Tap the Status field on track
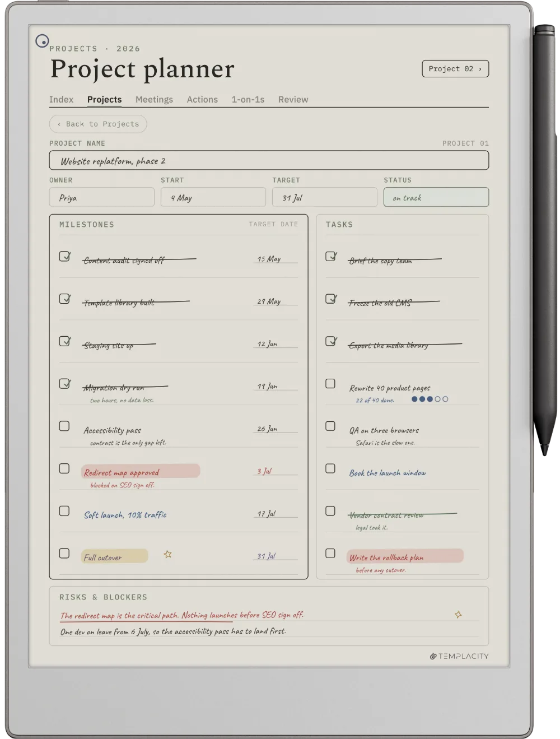Image resolution: width=560 pixels, height=739 pixels. 436,197
